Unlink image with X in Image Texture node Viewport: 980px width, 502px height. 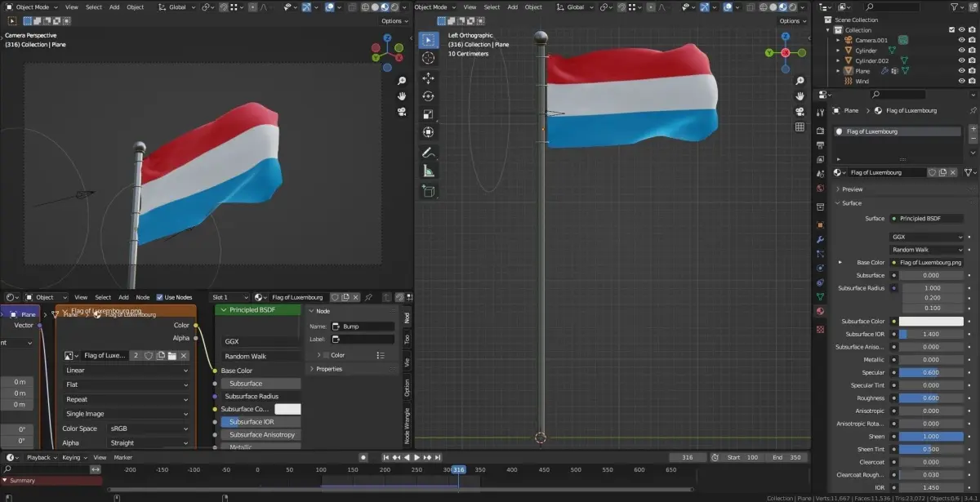coord(184,356)
